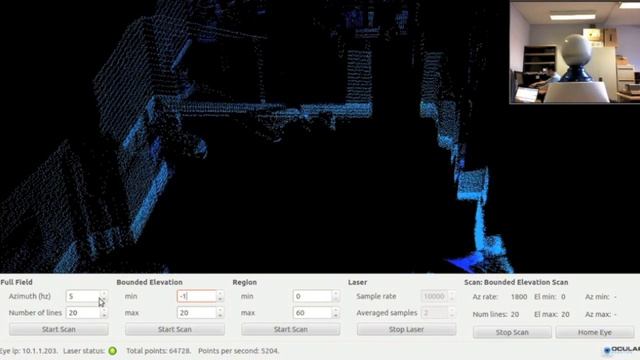The height and width of the screenshot is (360, 640).
Task: Click the webcam preview thumbnail
Action: [575, 52]
